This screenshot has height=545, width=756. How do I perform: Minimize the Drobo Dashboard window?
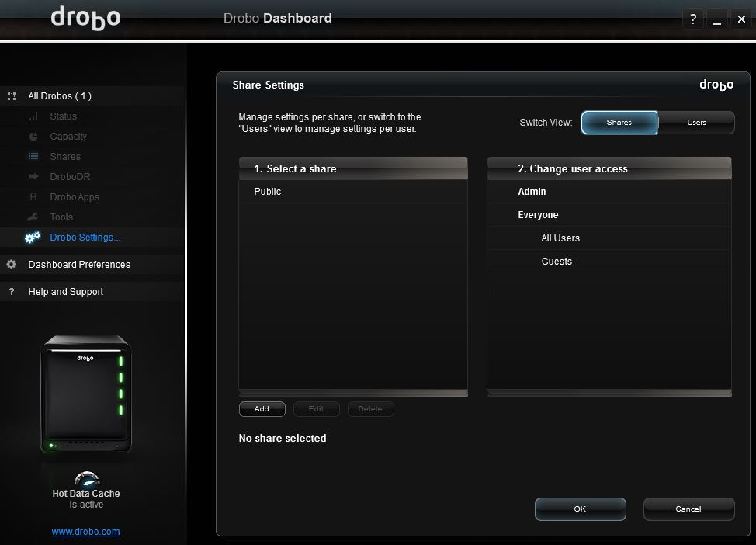(717, 19)
